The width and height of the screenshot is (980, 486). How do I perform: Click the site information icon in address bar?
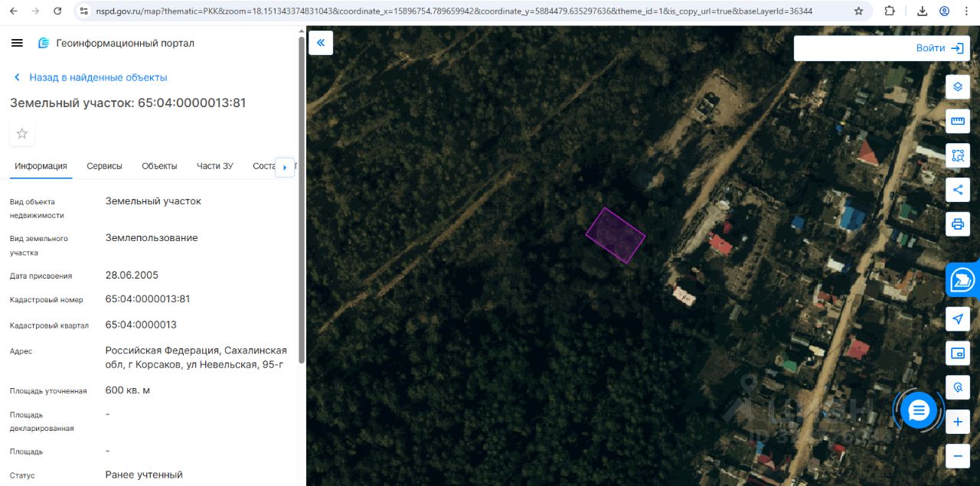[84, 11]
